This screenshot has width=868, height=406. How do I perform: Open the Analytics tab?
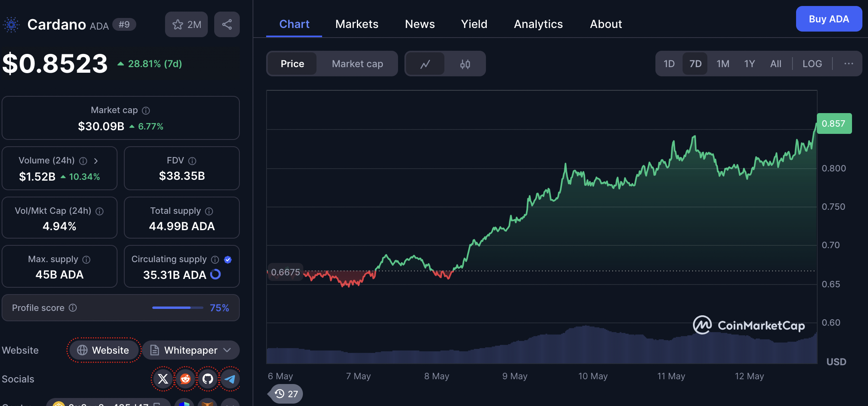click(x=538, y=24)
